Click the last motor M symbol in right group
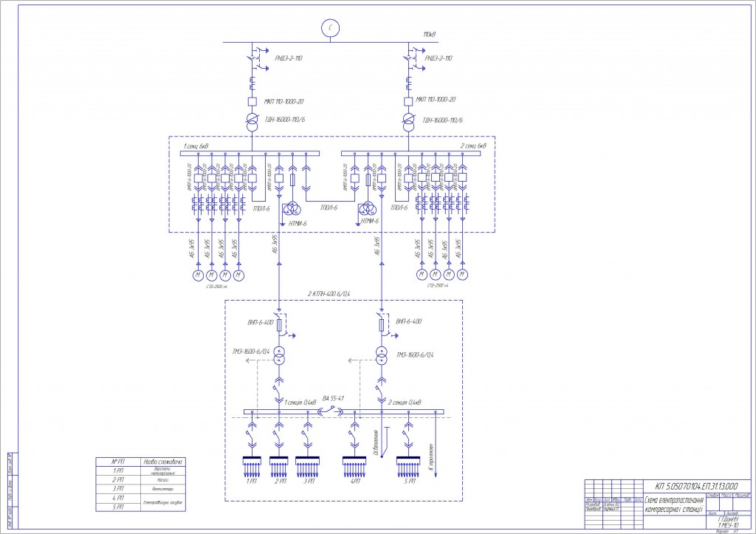Screen dimensions: 756x534 click(x=462, y=275)
